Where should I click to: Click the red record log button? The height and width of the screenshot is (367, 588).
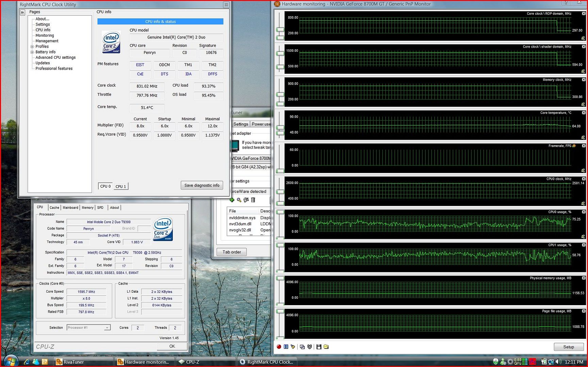click(279, 347)
